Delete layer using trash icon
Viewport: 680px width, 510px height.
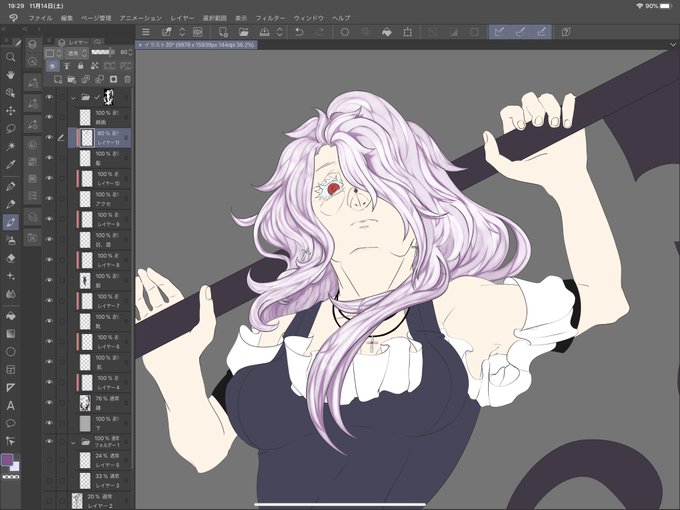pos(127,79)
